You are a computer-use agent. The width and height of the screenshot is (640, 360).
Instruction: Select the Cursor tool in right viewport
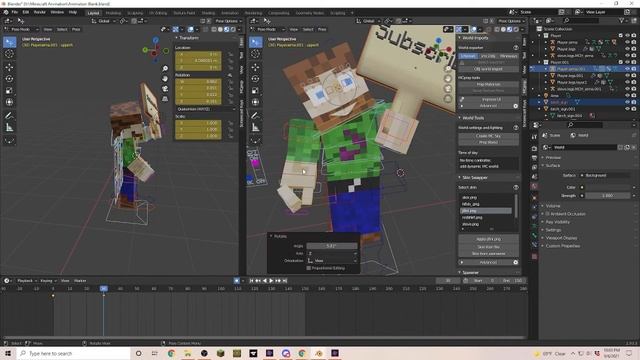[x=256, y=53]
